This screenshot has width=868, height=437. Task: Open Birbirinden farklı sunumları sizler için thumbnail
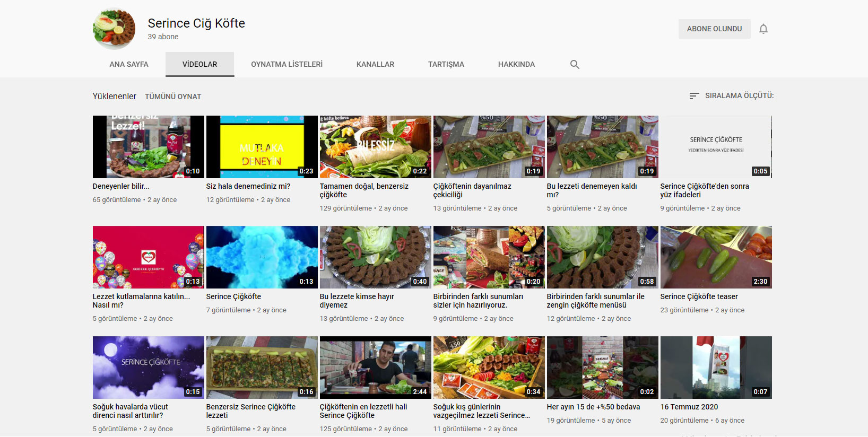click(489, 257)
